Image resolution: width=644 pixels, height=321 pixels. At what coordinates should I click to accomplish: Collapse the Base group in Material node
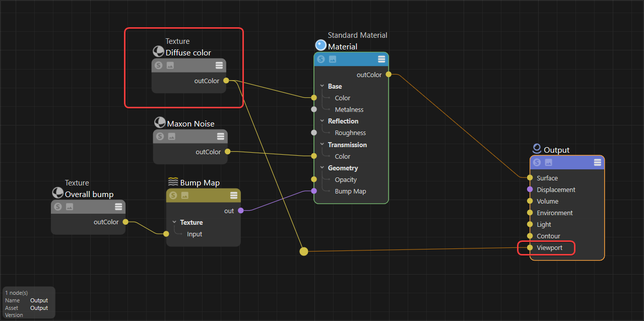(322, 86)
